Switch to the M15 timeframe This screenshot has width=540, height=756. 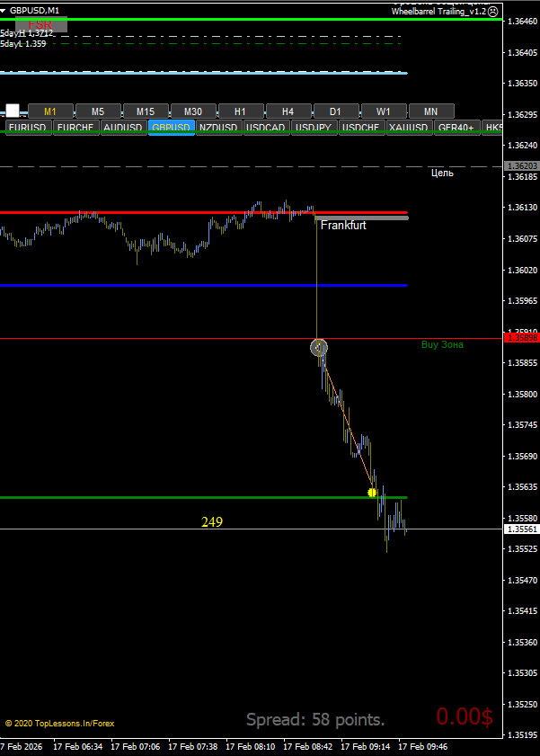[x=146, y=111]
